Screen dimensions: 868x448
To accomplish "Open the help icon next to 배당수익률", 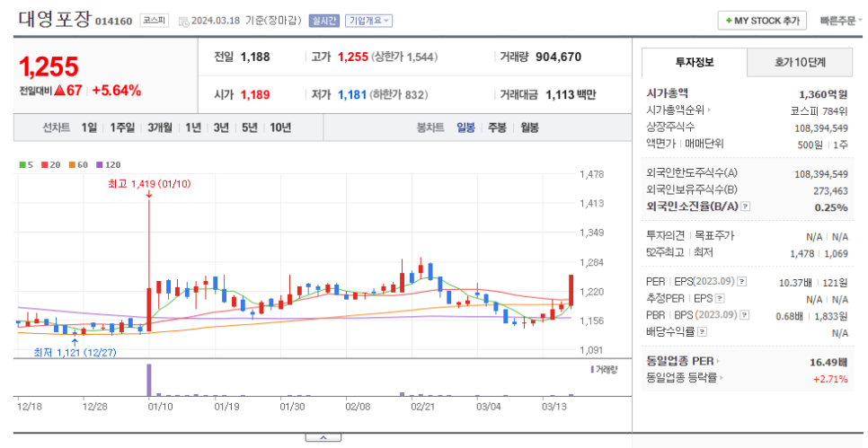I will pos(702,332).
